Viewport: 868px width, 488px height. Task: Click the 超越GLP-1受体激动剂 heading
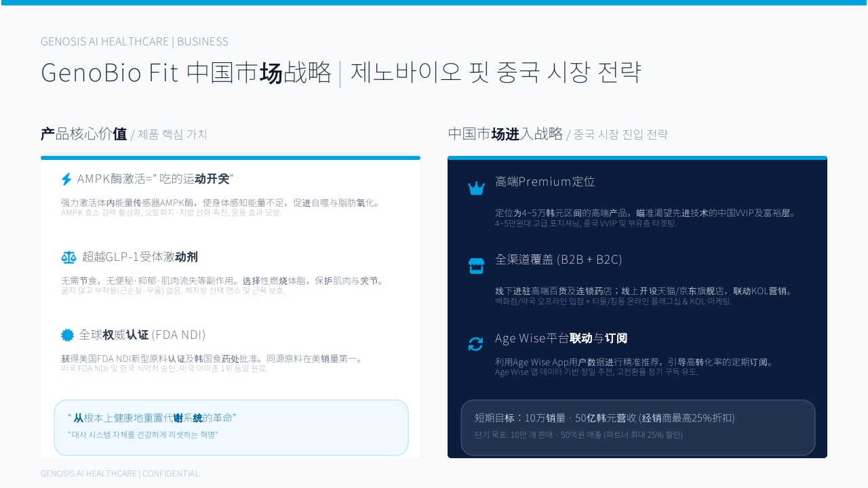(140, 257)
